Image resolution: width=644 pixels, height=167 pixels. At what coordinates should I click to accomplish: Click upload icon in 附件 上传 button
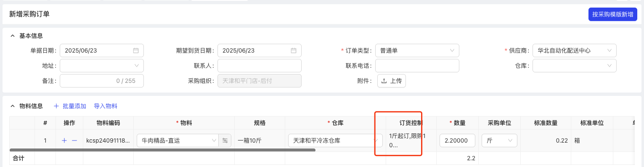coord(384,81)
